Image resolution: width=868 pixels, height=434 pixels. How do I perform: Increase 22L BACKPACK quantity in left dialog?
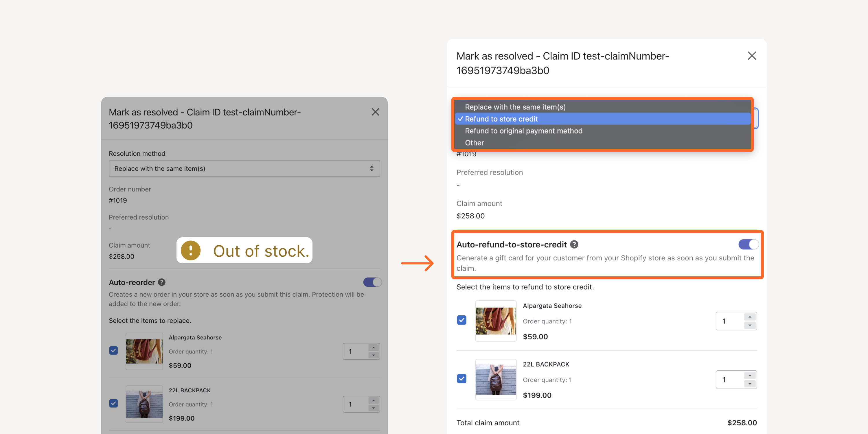tap(373, 401)
